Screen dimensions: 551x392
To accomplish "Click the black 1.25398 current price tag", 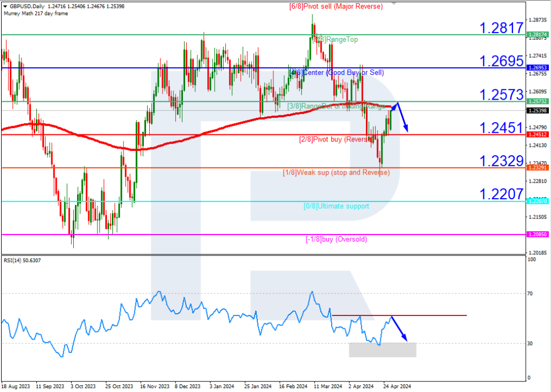I will click(x=537, y=111).
